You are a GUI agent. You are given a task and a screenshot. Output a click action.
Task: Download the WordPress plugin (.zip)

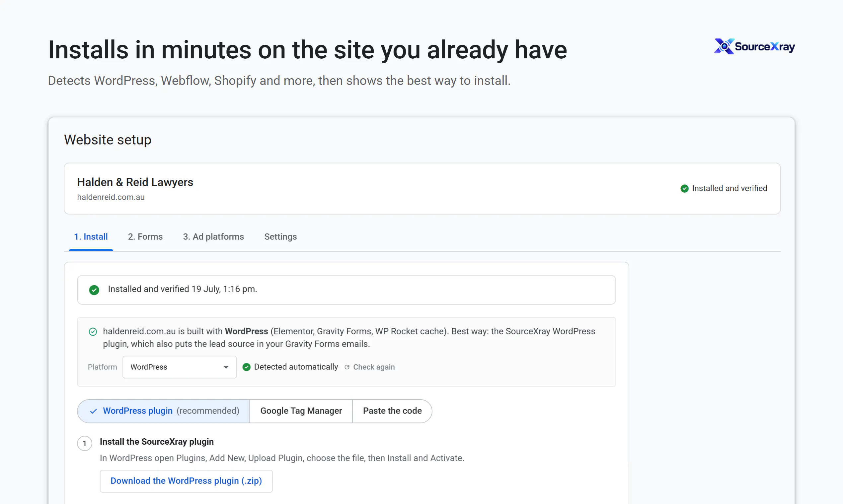click(x=186, y=481)
